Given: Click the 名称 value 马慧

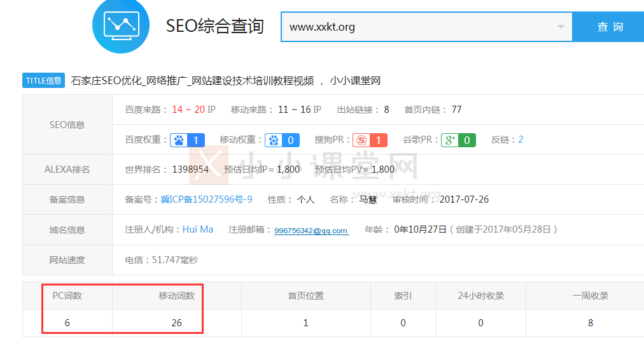Looking at the screenshot, I should [x=368, y=200].
